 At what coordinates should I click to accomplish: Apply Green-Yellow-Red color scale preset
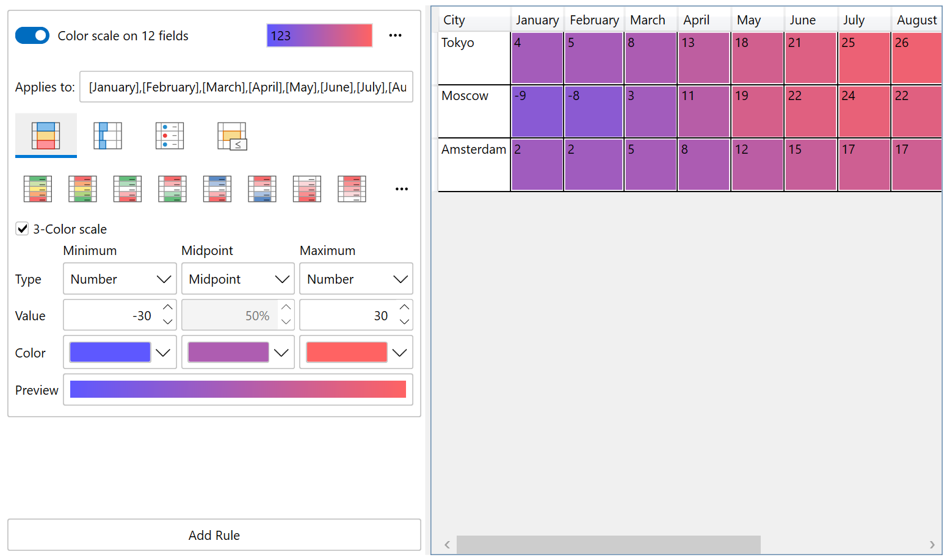pyautogui.click(x=38, y=188)
